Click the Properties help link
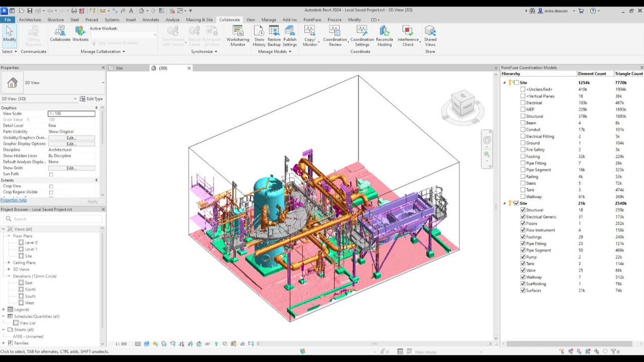Screen dimensions: 644x362 (13, 200)
